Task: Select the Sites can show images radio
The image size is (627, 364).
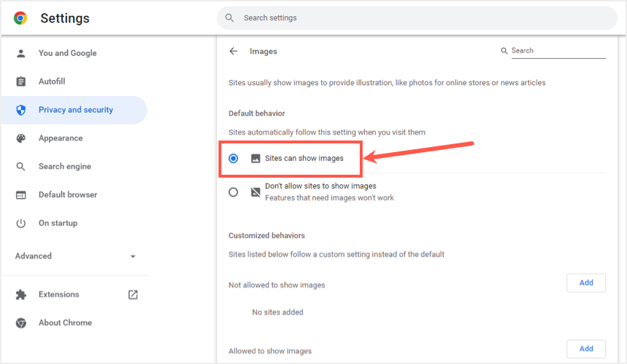Action: tap(233, 158)
